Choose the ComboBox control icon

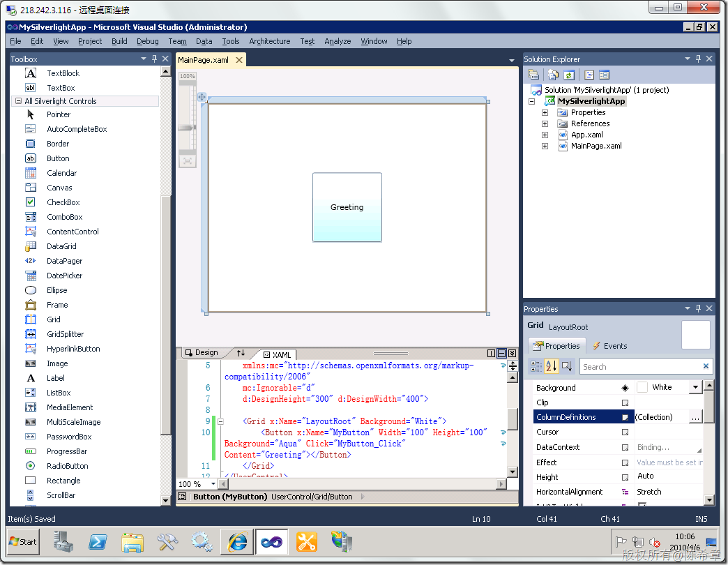[31, 217]
